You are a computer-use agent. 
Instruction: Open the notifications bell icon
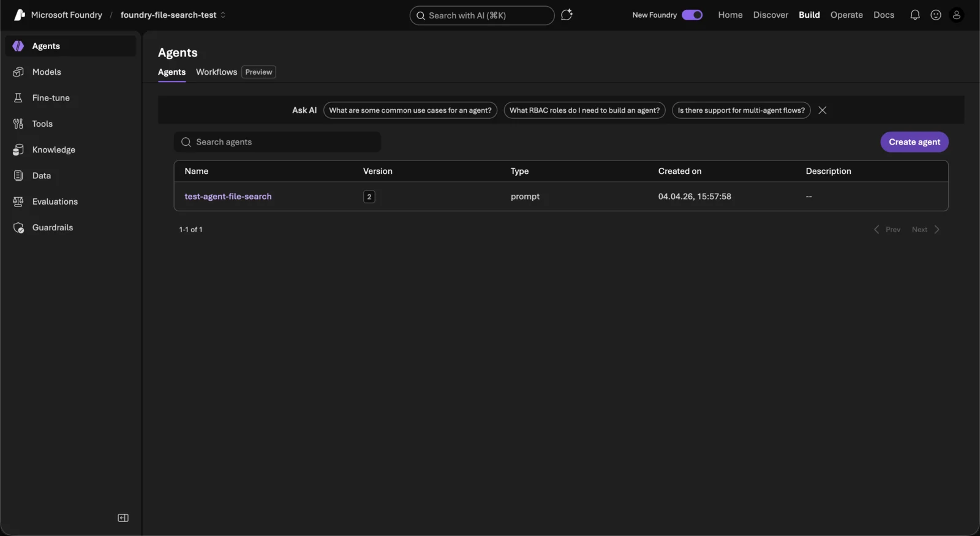(914, 15)
